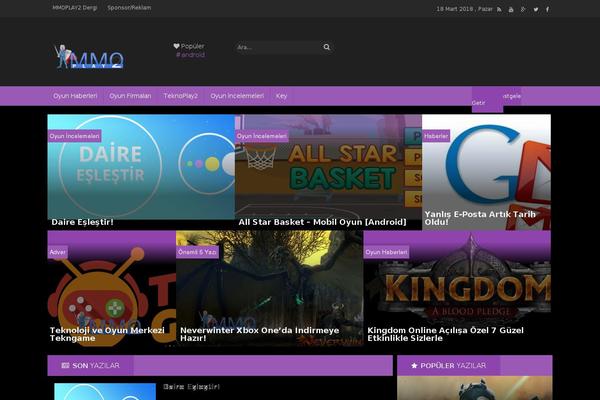Open Oyun İncelemeleri menu item
This screenshot has height=400, width=600.
click(237, 96)
